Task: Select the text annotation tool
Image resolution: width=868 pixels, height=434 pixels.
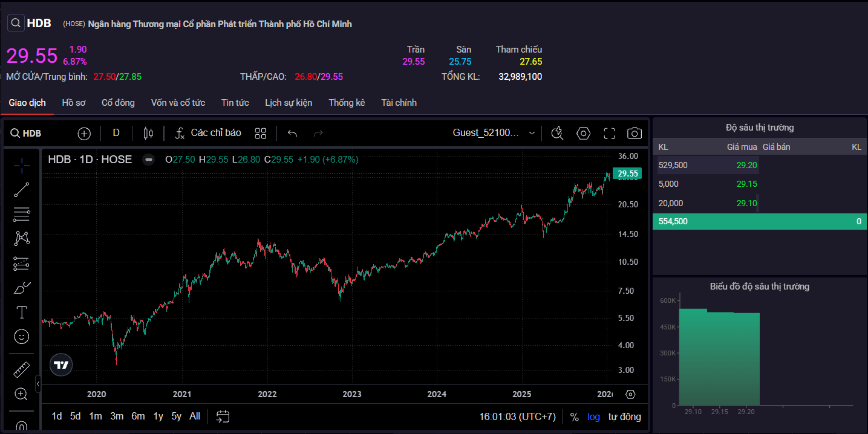Action: 22,312
